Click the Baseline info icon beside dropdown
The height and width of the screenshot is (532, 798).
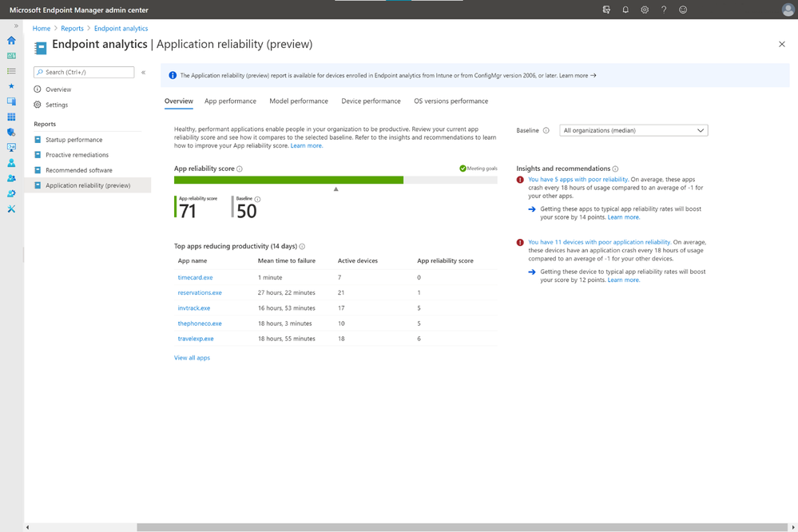click(546, 131)
